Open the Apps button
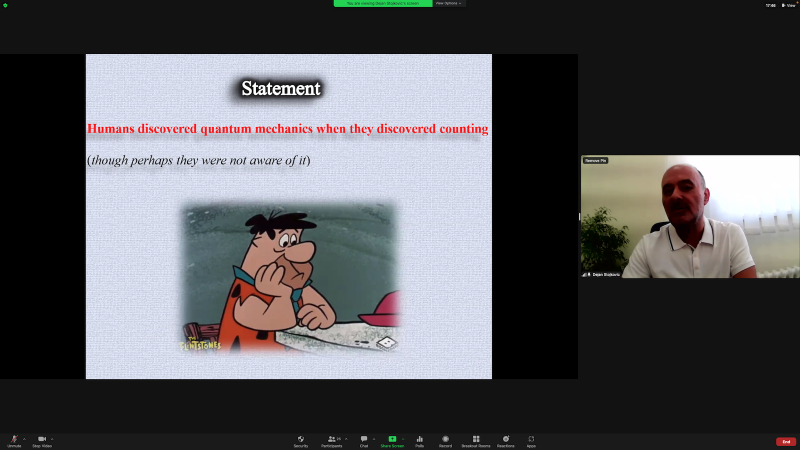The height and width of the screenshot is (450, 800). point(531,441)
